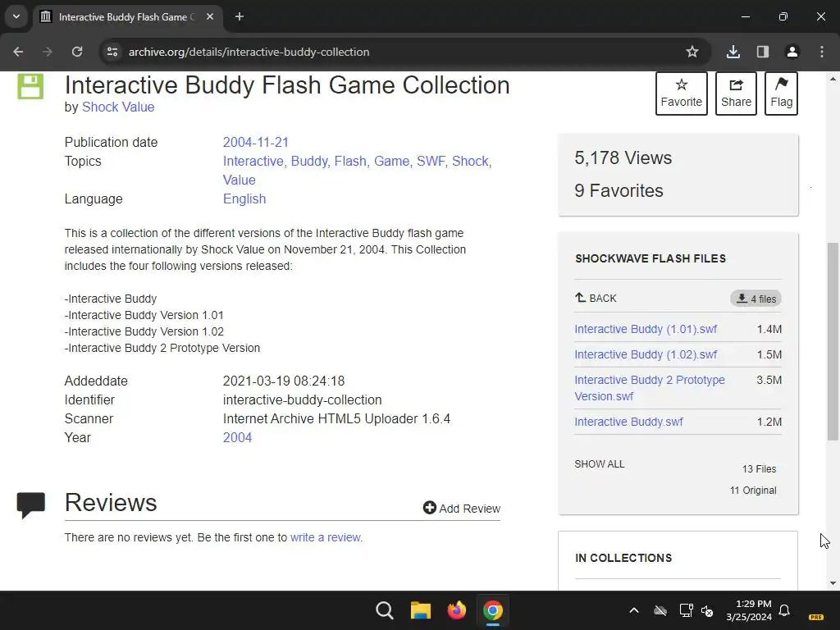Open the Value topic link
This screenshot has height=630, width=840.
tap(239, 180)
